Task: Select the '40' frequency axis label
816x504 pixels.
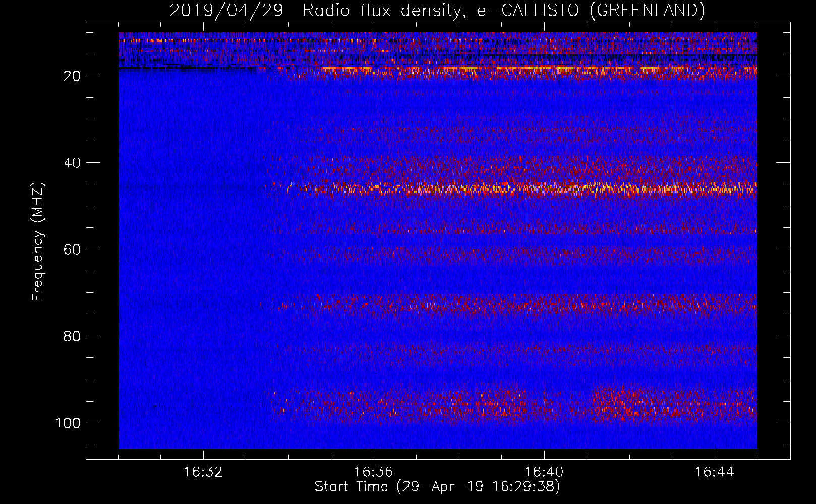Action: click(72, 163)
